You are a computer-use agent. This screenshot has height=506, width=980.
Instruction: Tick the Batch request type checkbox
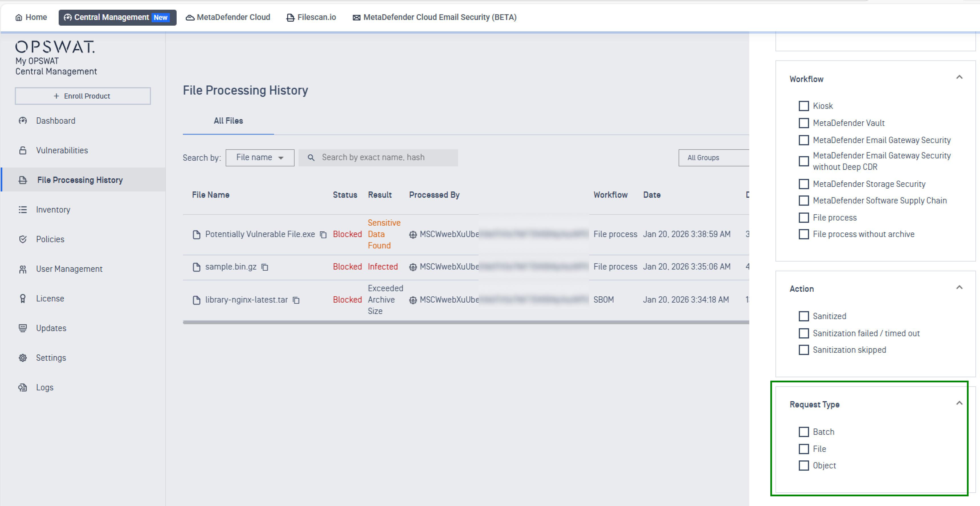[803, 432]
